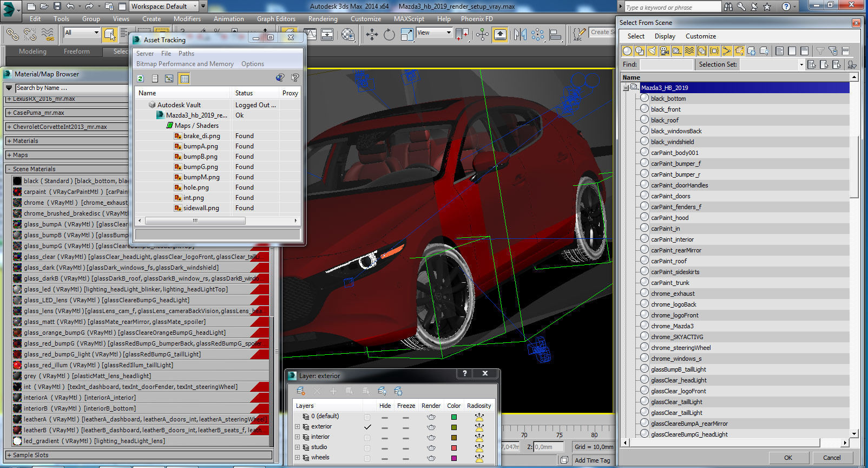Open Display menu in Select From Scene

pos(665,36)
